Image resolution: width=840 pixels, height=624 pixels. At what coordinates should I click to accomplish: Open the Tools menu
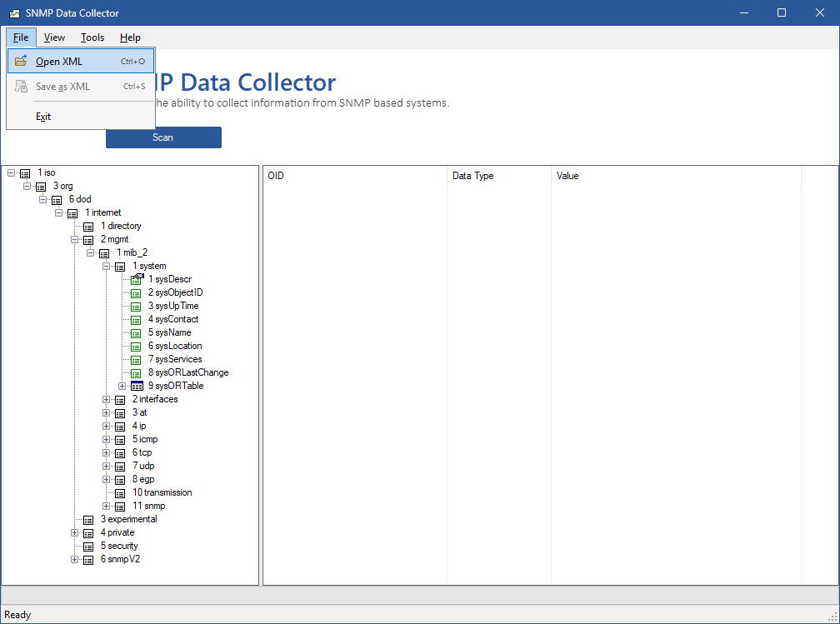point(92,37)
